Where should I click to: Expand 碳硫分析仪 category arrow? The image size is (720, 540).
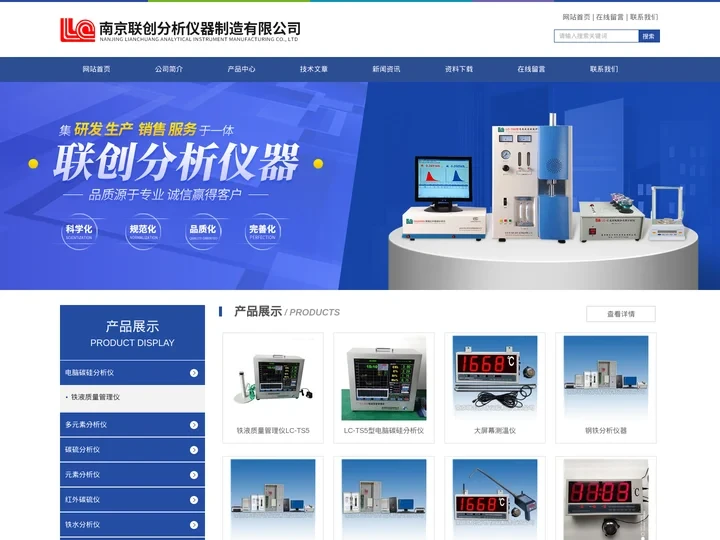point(194,450)
